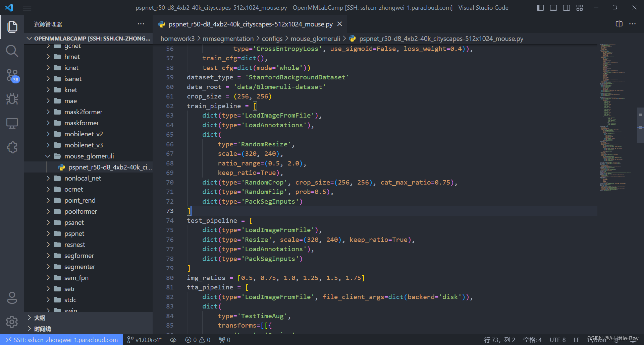
Task: Select the pspnet_r50-d8_4xb2-40k file in tree
Action: click(89, 167)
